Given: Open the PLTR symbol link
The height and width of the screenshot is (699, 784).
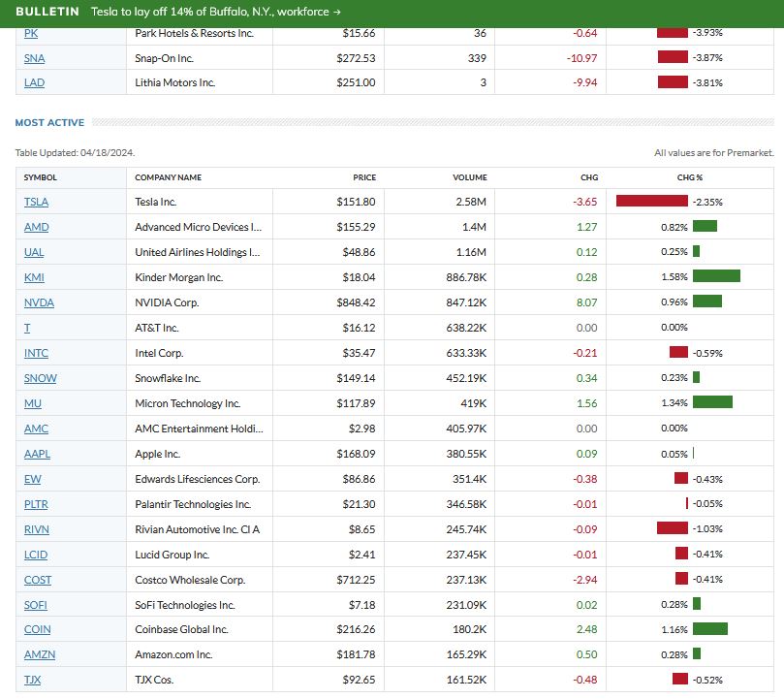Looking at the screenshot, I should 37,504.
